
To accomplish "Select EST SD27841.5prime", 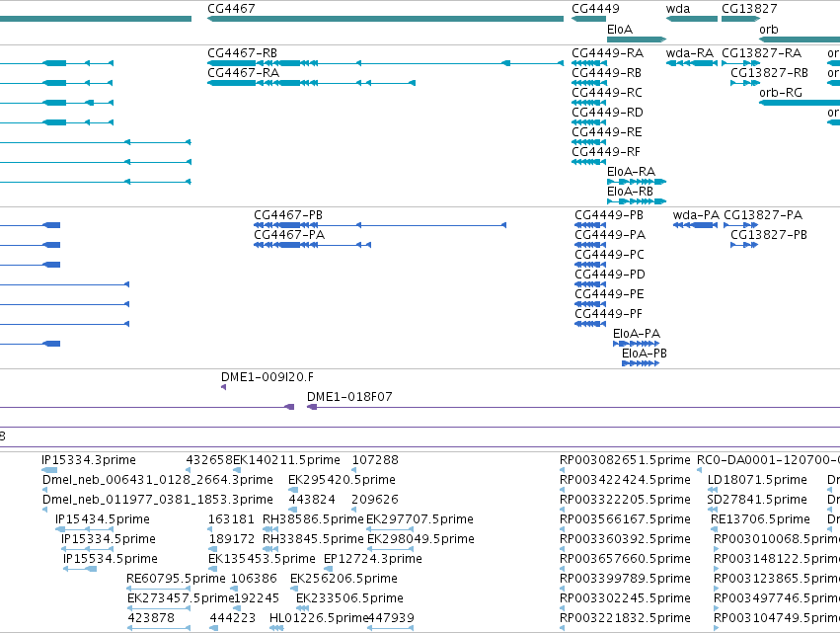I will [x=713, y=510].
